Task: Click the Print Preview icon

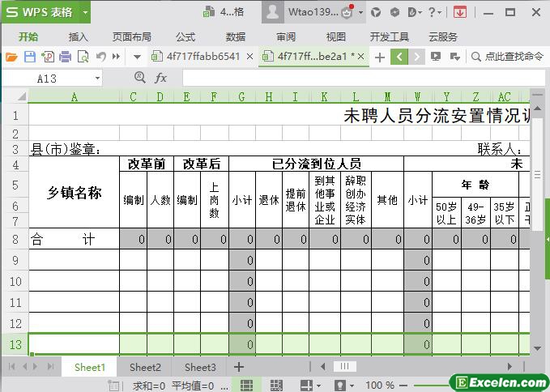Action: pyautogui.click(x=83, y=57)
